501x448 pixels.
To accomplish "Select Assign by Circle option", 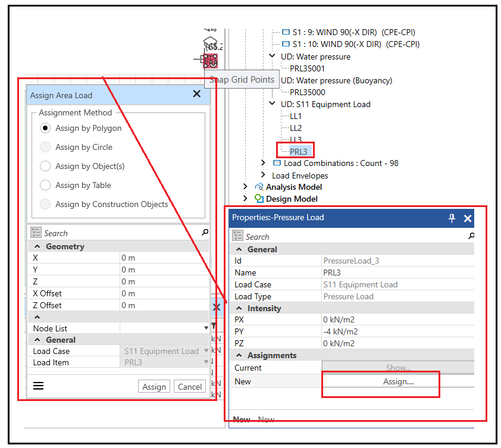I will point(45,147).
